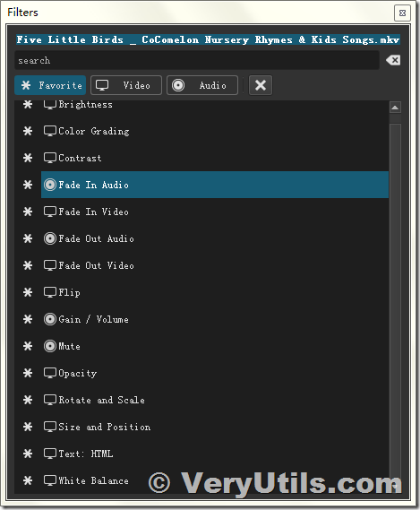Click the monitor icon beside Text: HTML
This screenshot has height=510, width=420.
coord(50,454)
